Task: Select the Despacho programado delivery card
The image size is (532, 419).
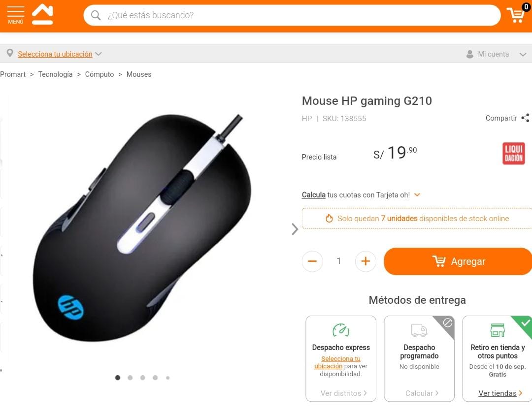Action: coord(419,358)
